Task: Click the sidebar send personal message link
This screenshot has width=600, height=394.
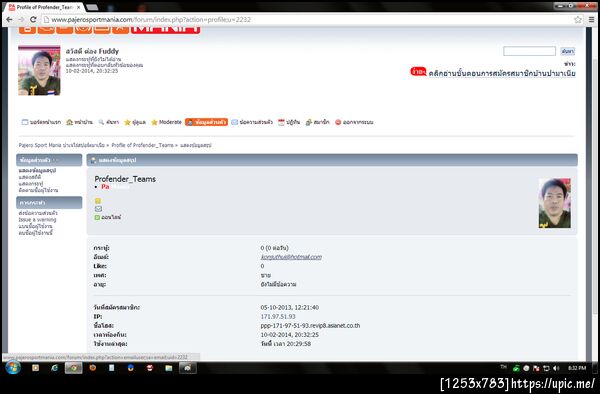Action: pos(38,213)
